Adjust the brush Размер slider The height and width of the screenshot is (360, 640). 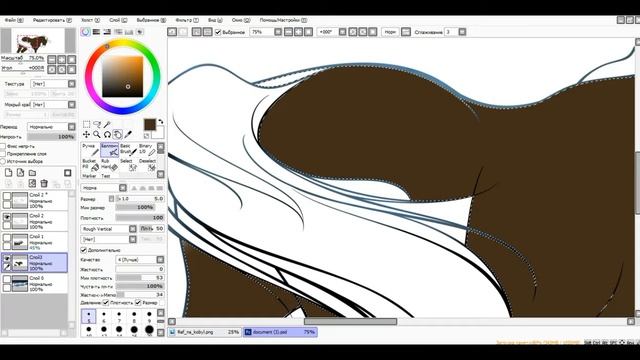click(x=140, y=198)
